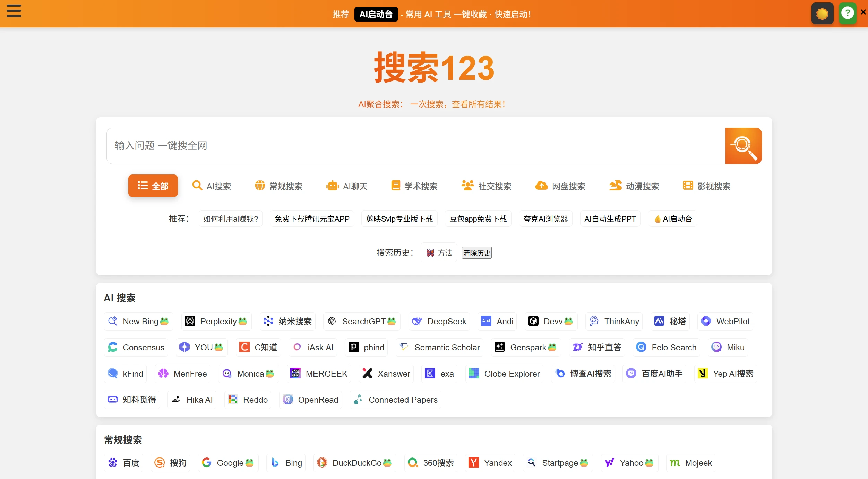Screen dimensions: 868x479
Task: Open 博查AI搜索 link
Action: 583,374
